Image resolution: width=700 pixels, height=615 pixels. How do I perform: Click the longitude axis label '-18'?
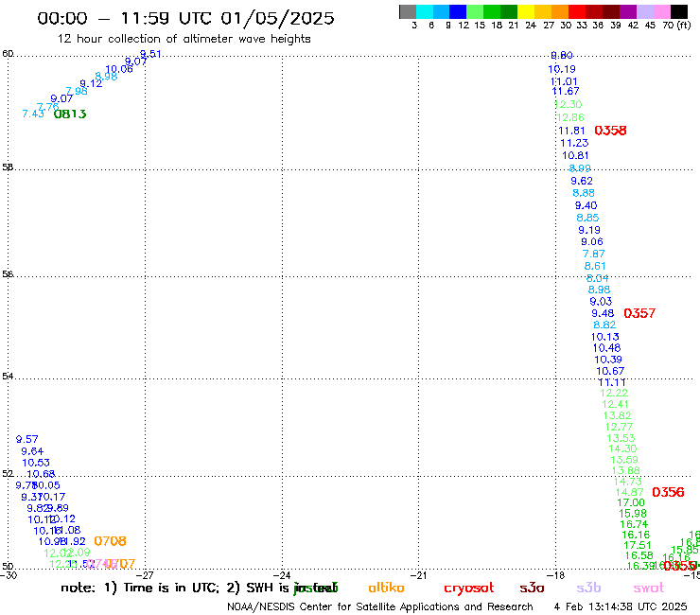click(x=556, y=575)
